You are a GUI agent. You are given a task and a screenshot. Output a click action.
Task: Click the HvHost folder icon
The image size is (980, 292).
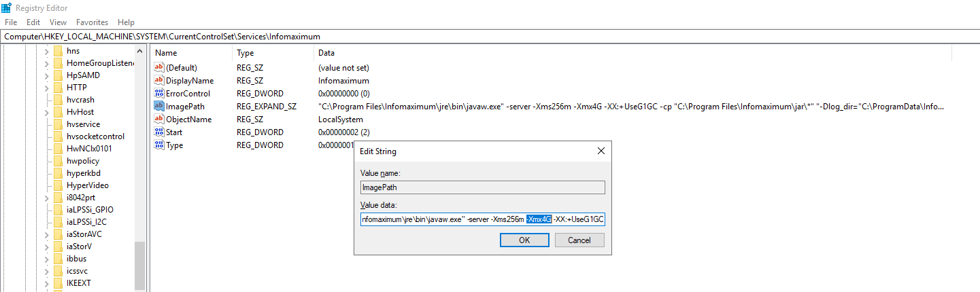pyautogui.click(x=58, y=112)
